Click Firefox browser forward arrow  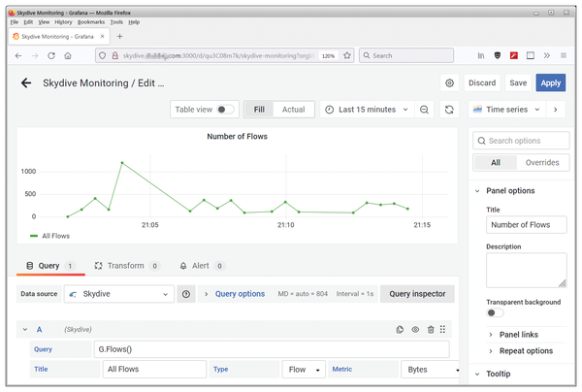click(35, 55)
